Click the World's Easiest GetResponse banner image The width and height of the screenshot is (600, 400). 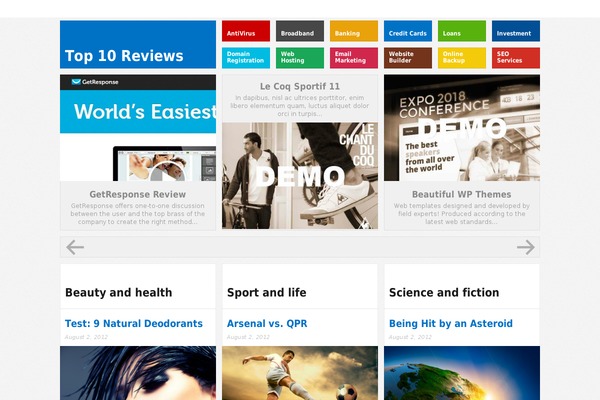click(x=138, y=128)
